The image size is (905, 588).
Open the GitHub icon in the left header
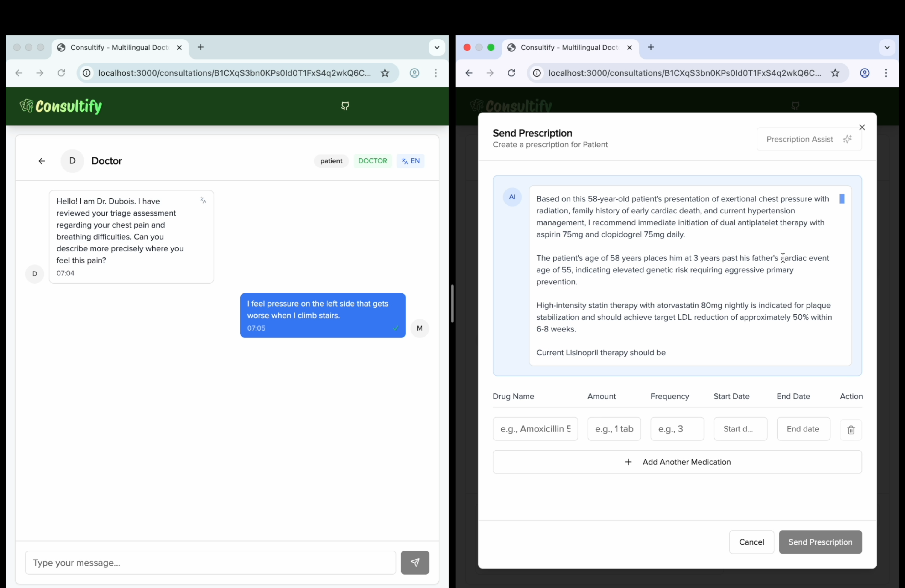345,106
